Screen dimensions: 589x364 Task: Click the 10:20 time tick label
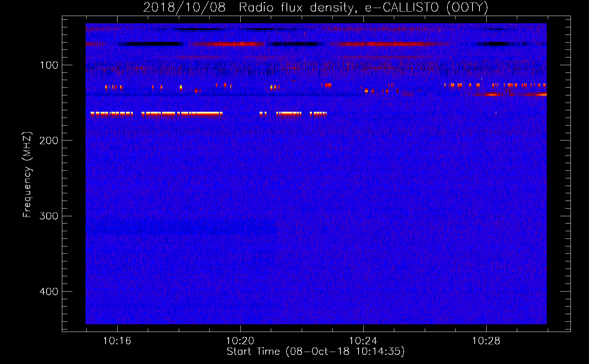[240, 341]
